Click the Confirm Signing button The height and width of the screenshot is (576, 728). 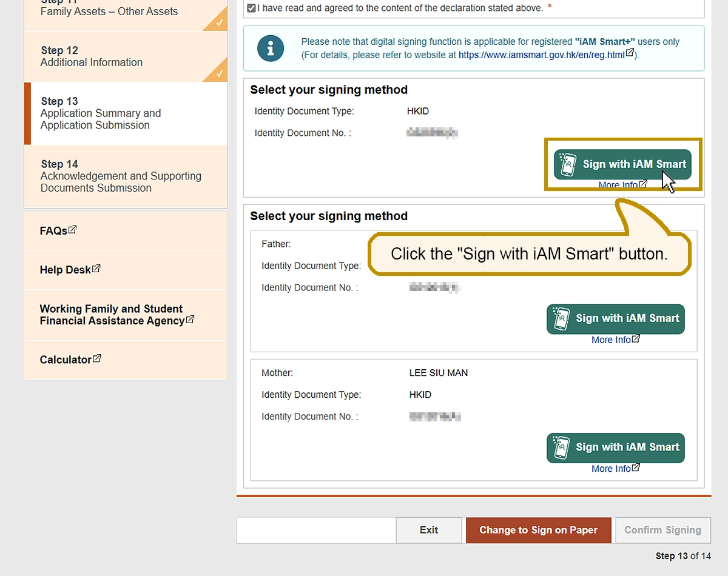(662, 530)
